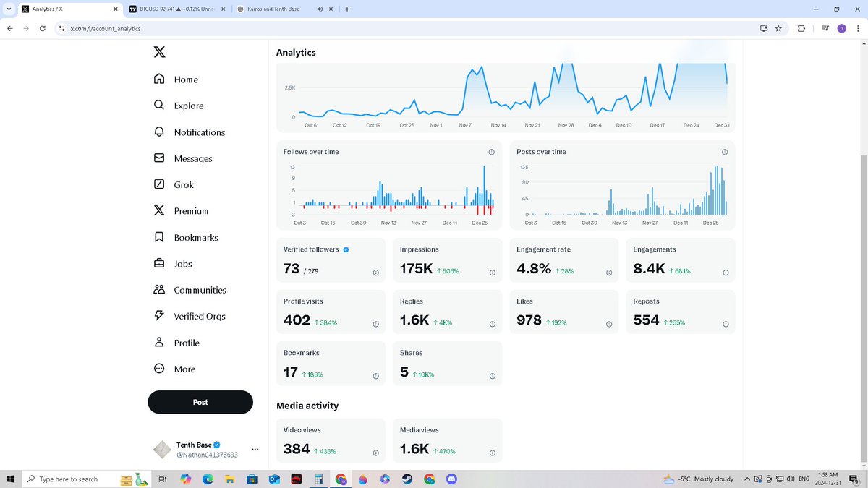868x488 pixels.
Task: Click the Communities people icon
Action: point(159,290)
